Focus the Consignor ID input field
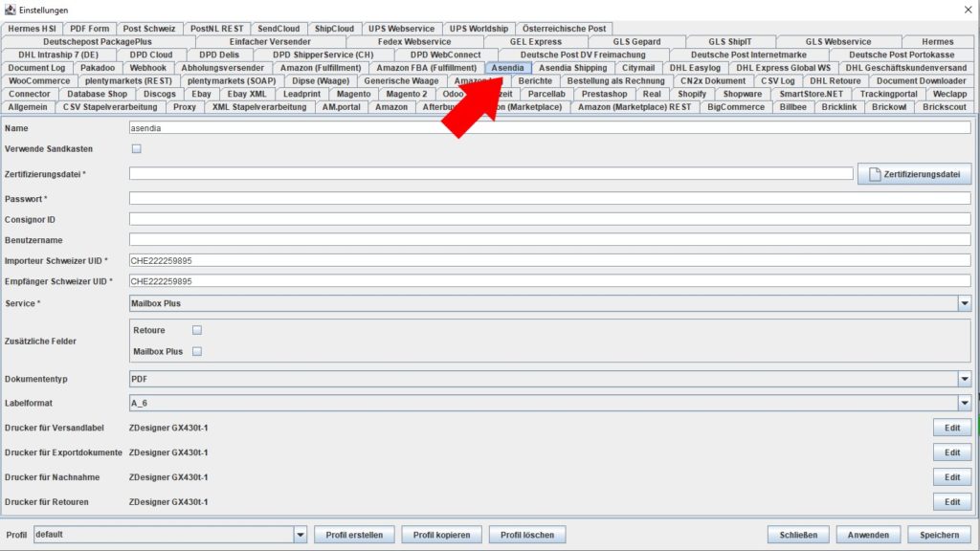Image resolution: width=980 pixels, height=551 pixels. (x=550, y=219)
